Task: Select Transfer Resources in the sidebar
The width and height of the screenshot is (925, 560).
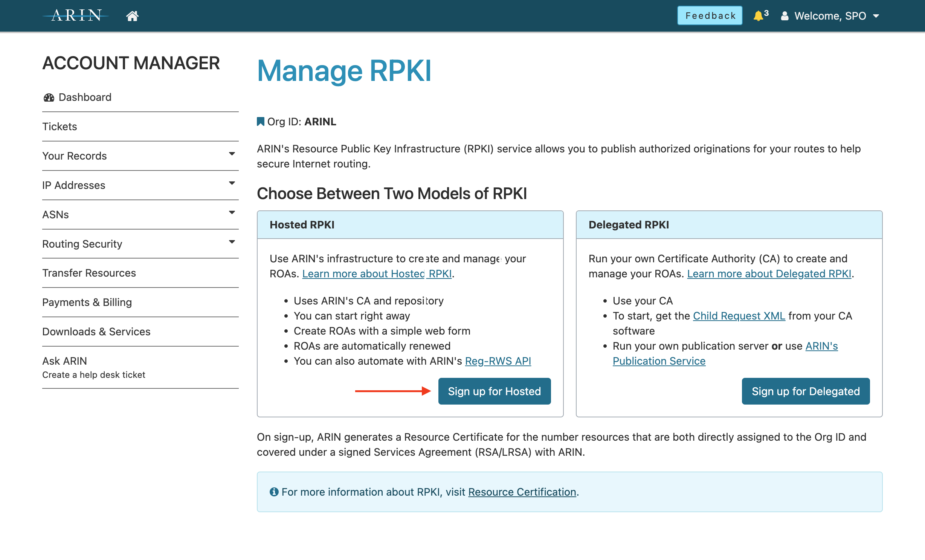Action: pos(140,273)
